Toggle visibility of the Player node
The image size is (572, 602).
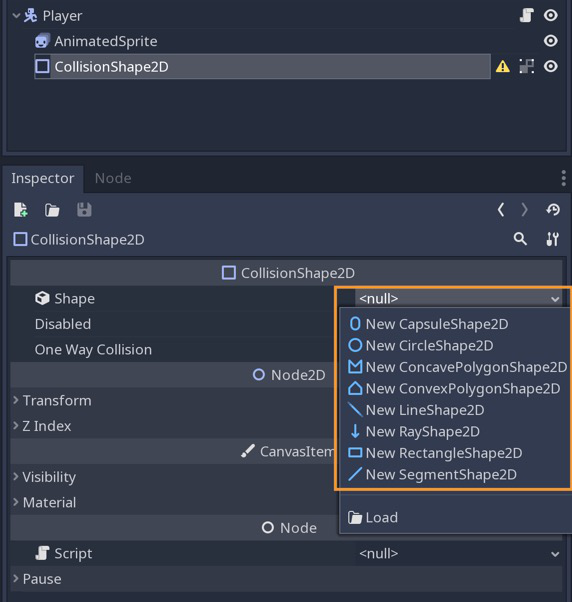(x=551, y=15)
